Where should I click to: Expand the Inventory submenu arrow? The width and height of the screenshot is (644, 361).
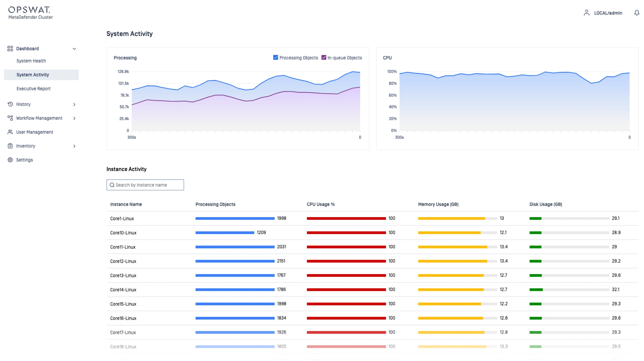[74, 146]
